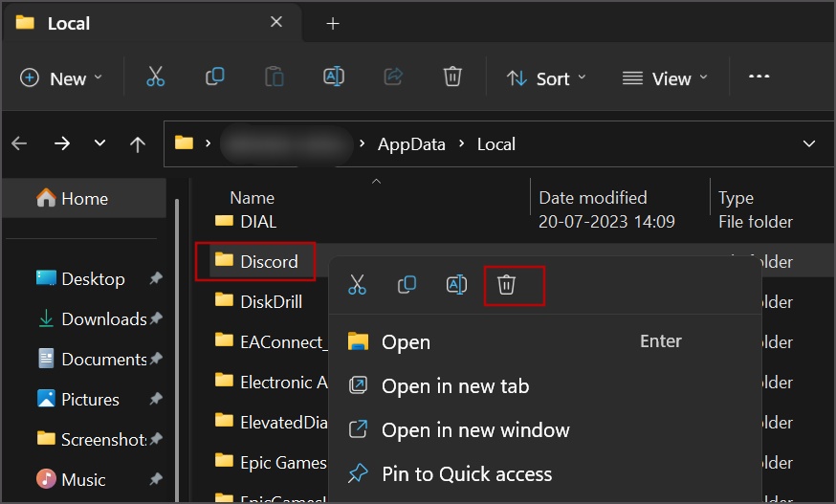Close the Local tab
This screenshot has height=504, width=836.
(x=276, y=22)
